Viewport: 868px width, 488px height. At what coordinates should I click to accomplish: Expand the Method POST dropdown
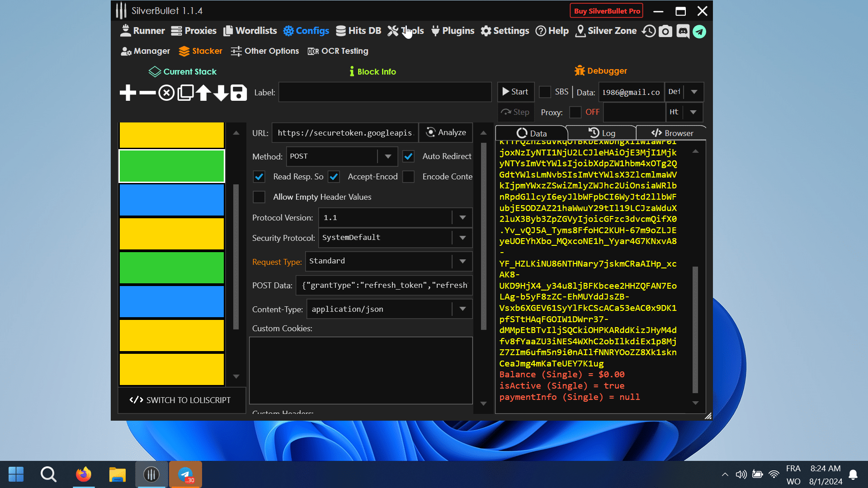(x=388, y=156)
